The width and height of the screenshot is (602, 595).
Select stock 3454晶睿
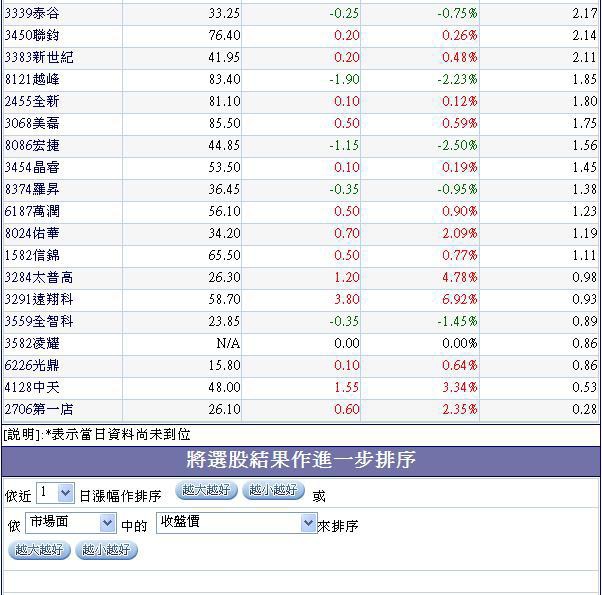click(32, 167)
